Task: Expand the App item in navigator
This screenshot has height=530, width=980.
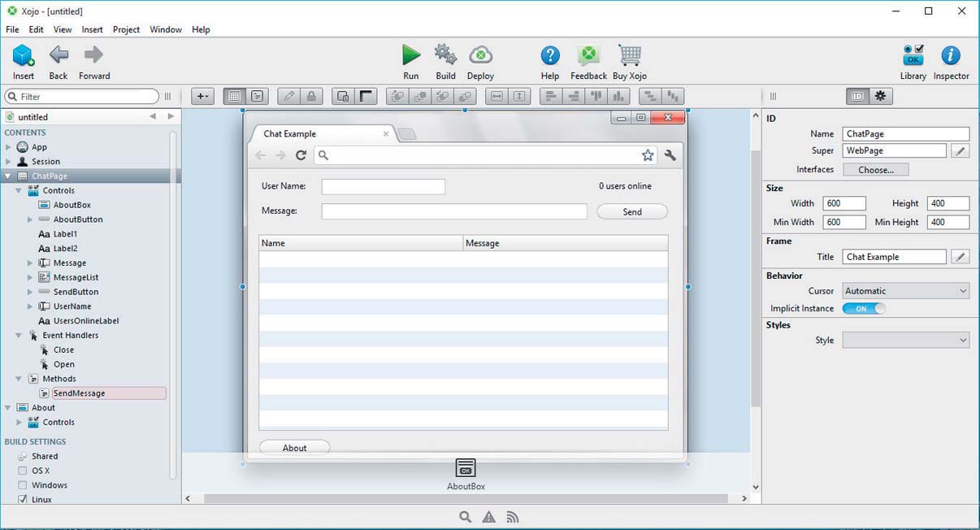Action: point(8,147)
